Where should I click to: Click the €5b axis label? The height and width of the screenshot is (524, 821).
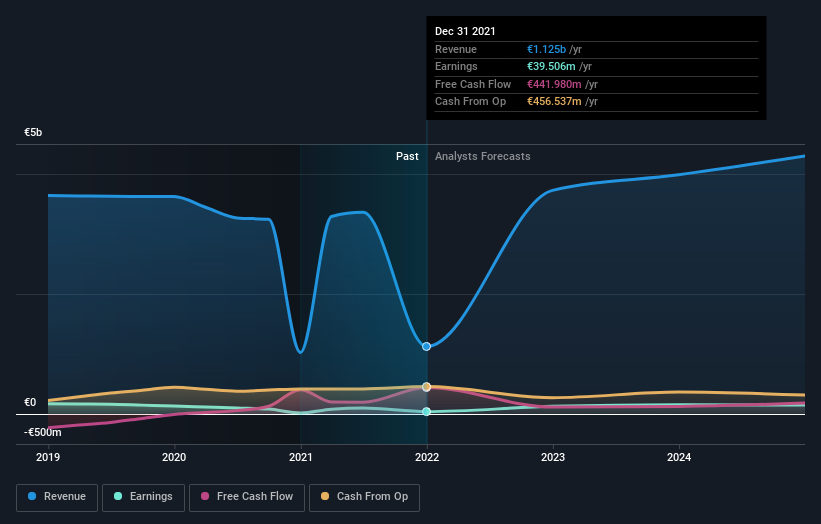[x=33, y=132]
